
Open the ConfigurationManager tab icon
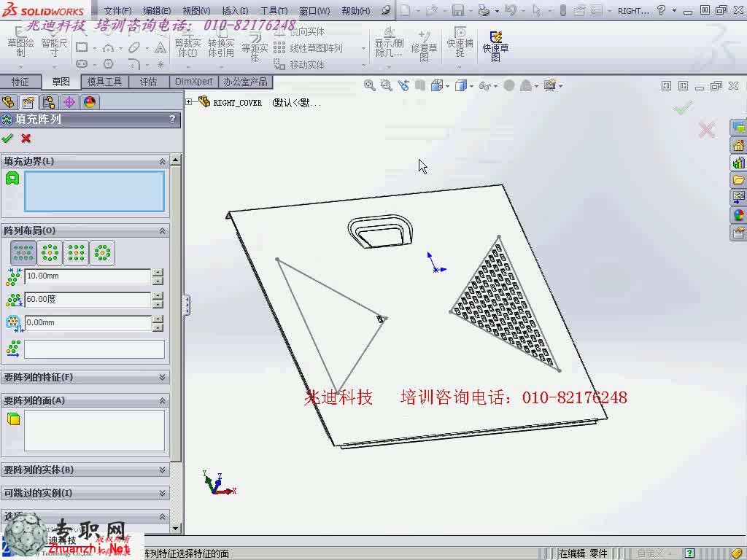49,102
